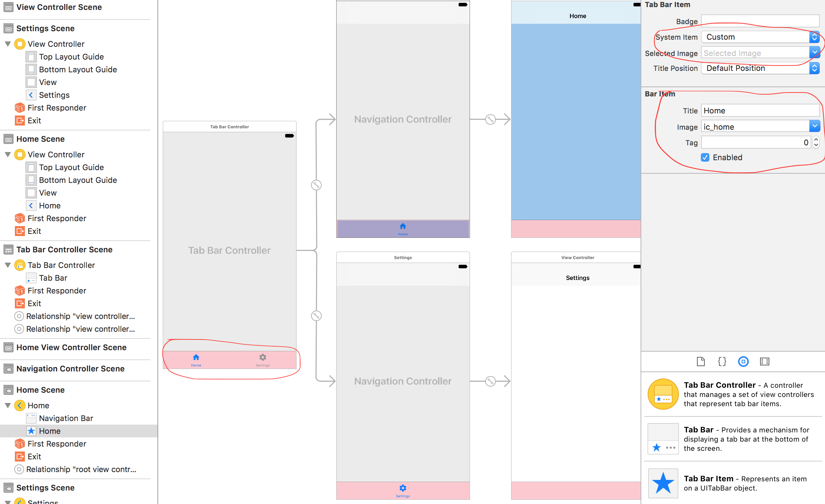Click the ic_home image field
This screenshot has width=825, height=504.
coord(757,126)
